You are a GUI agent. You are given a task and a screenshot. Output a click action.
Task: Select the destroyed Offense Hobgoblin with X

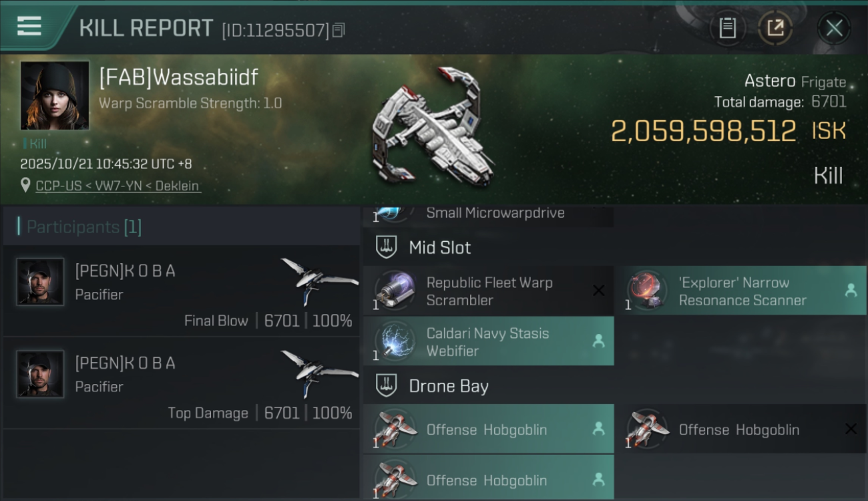tap(740, 429)
